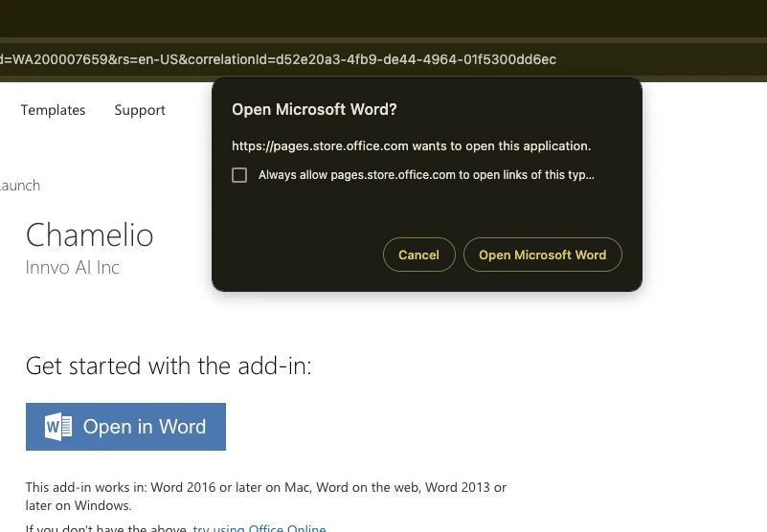Click the add-in compatibility description text
This screenshot has height=532, width=767.
[265, 497]
